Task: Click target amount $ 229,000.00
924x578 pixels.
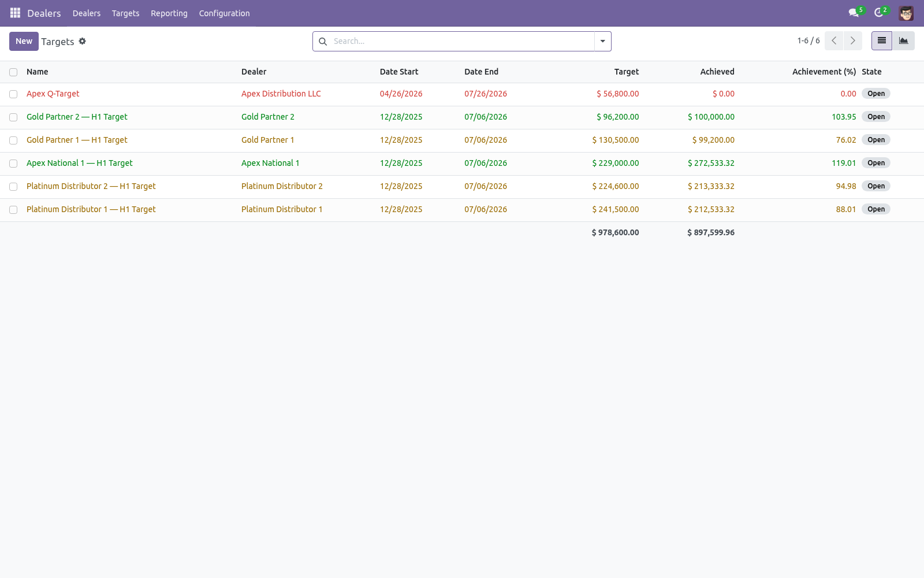Action: (616, 163)
